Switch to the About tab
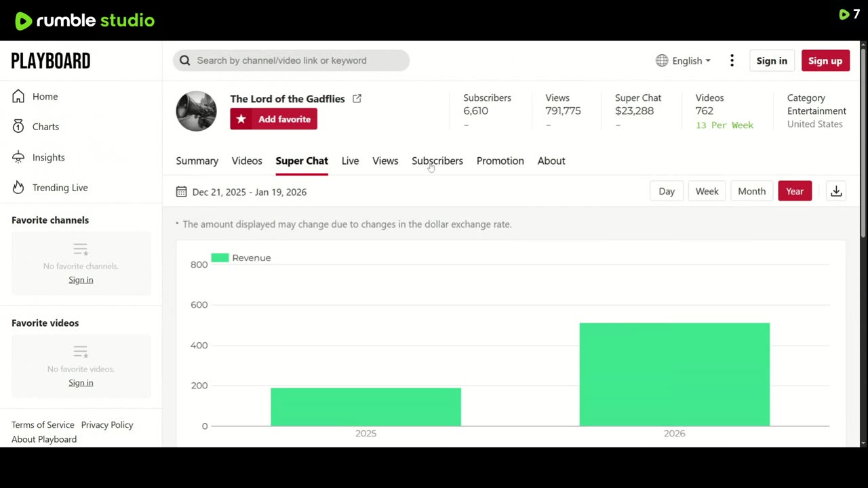This screenshot has width=868, height=488. [x=551, y=161]
